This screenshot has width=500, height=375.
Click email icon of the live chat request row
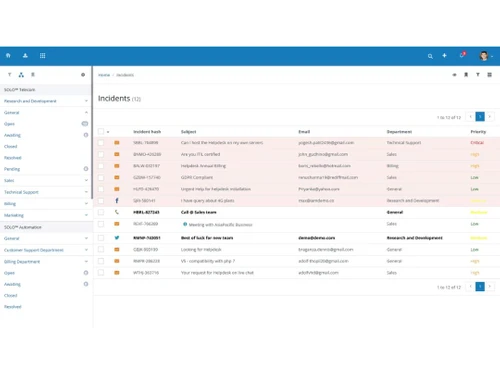[117, 273]
